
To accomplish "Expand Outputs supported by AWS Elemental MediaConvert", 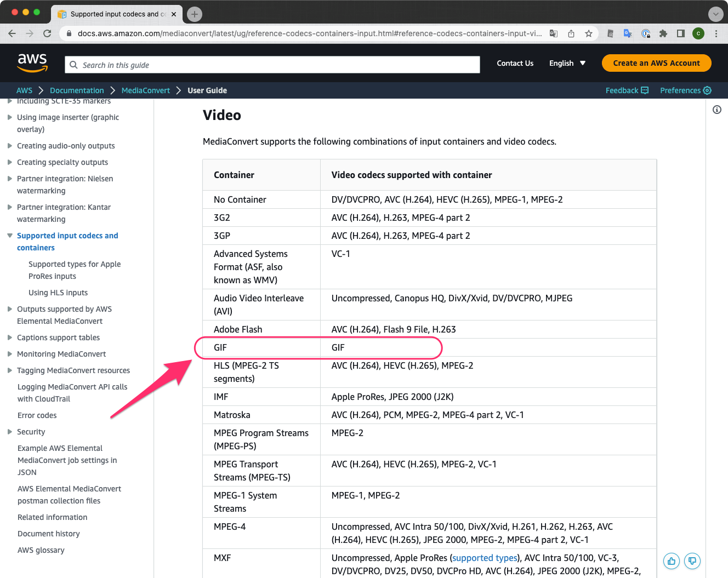I will pos(10,309).
